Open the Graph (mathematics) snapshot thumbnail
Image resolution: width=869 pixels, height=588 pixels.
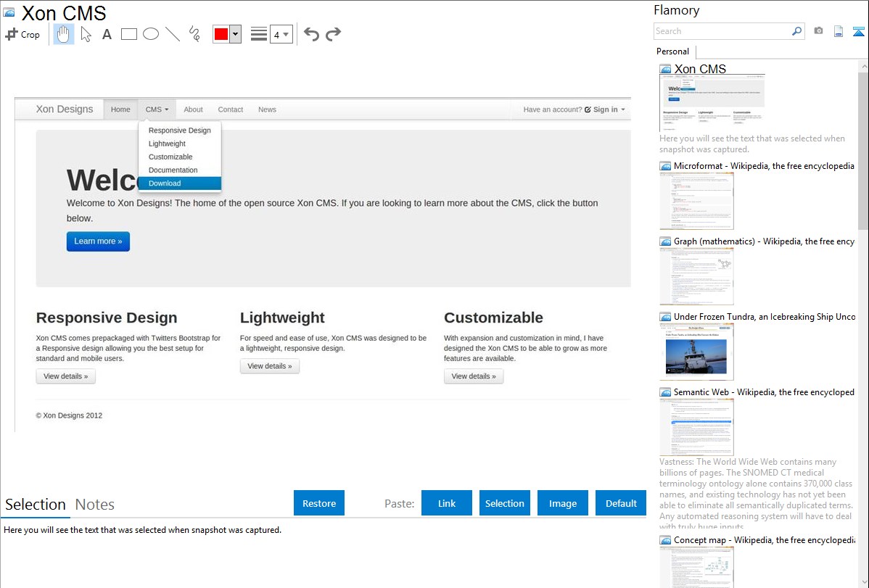696,276
